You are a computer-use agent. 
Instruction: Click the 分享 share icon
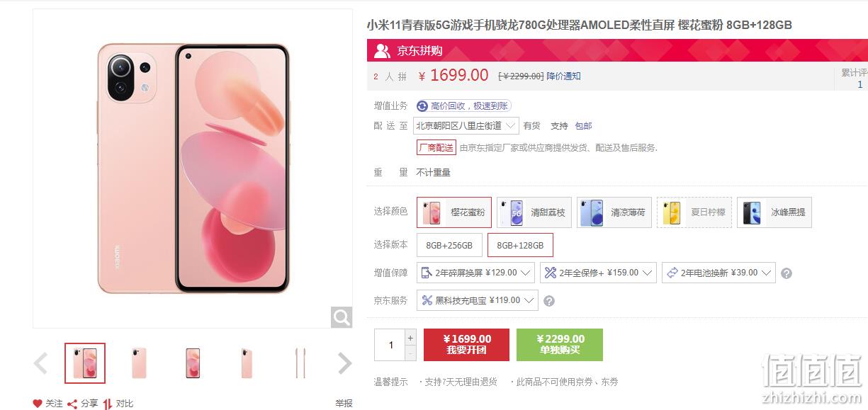pos(72,404)
